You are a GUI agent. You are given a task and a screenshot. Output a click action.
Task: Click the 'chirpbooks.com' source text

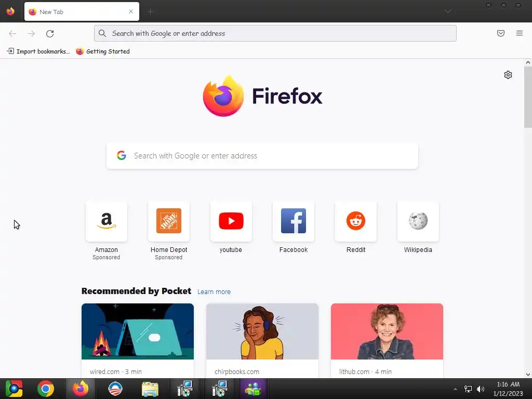(237, 371)
